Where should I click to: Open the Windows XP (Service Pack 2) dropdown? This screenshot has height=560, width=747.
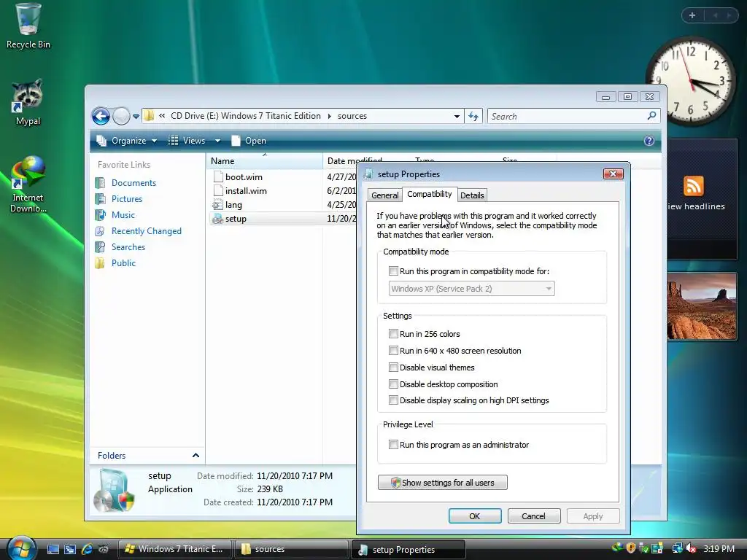(x=472, y=289)
